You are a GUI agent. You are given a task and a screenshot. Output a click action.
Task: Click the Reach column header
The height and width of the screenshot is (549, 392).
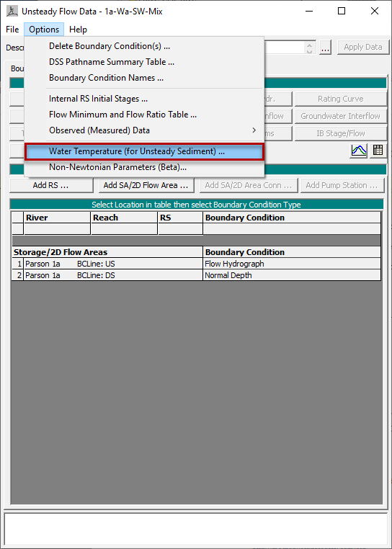[x=124, y=218]
